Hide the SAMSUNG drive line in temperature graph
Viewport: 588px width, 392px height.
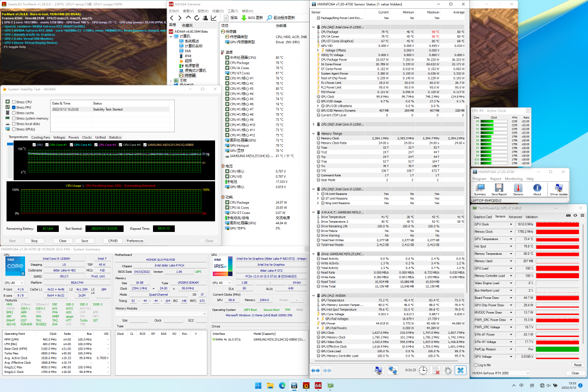[145, 145]
